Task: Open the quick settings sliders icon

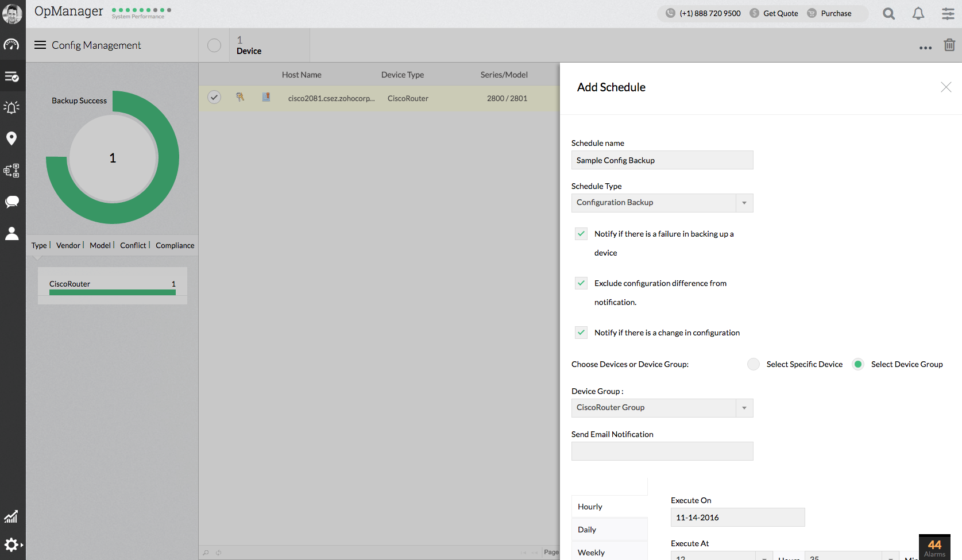Action: 948,14
